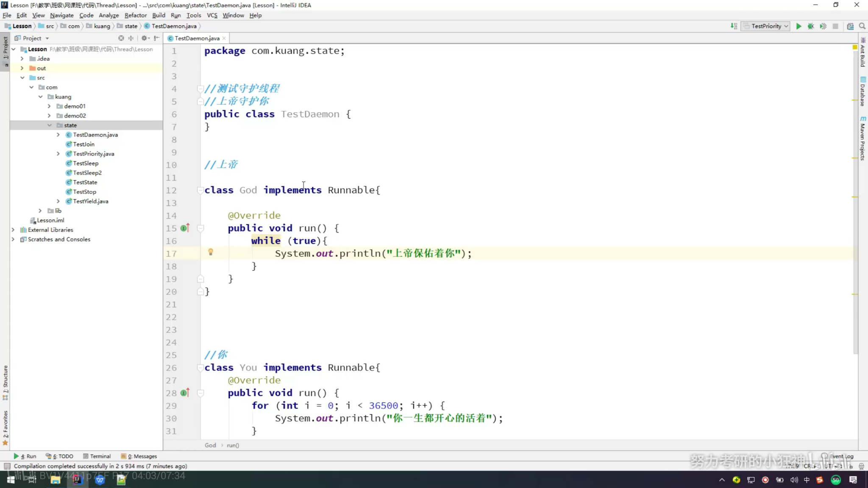Open the Terminal tool window
Viewport: 868px width, 488px height.
pos(97,456)
